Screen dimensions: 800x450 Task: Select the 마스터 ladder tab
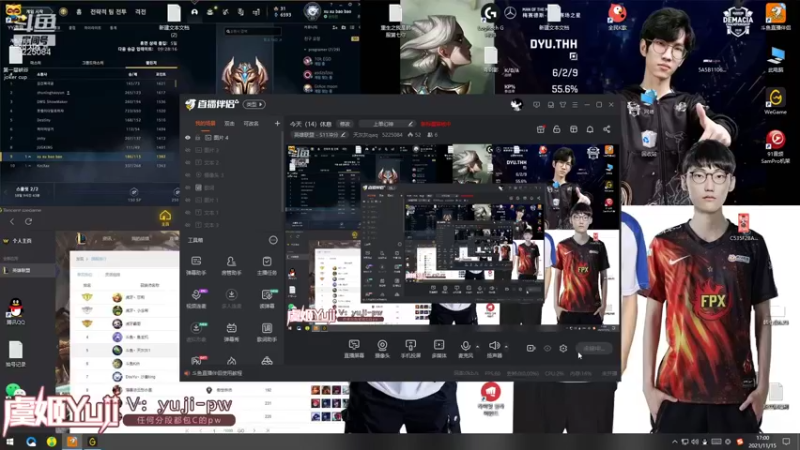(x=35, y=63)
